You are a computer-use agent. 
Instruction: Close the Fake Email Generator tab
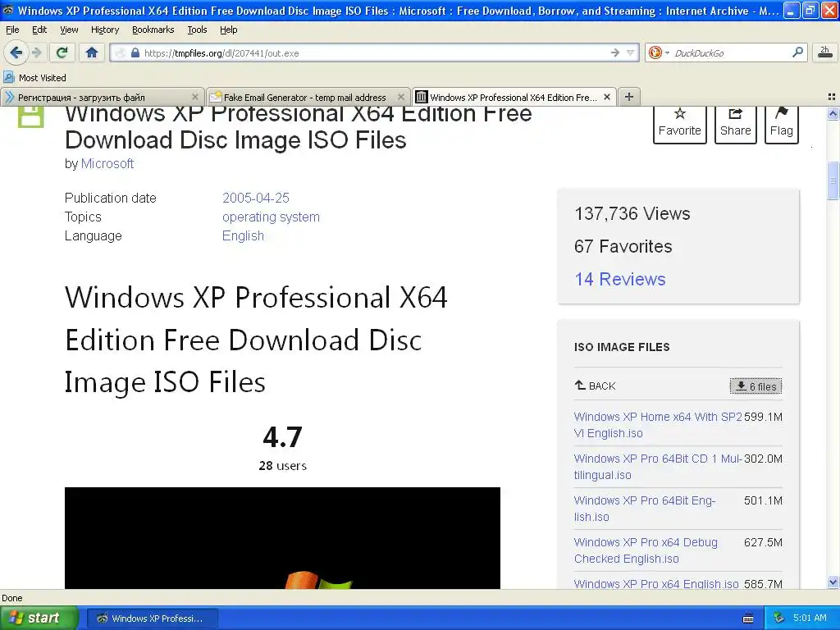coord(400,97)
